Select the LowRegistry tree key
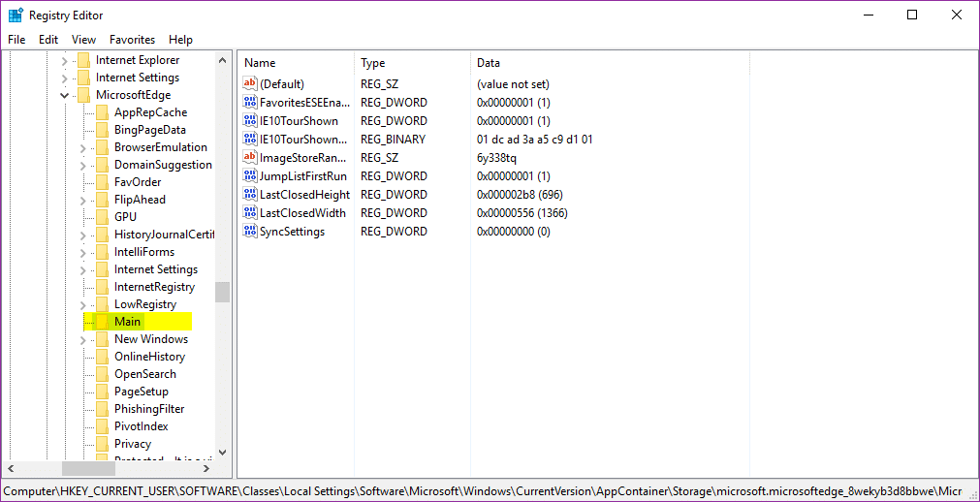This screenshot has width=980, height=502. click(145, 304)
